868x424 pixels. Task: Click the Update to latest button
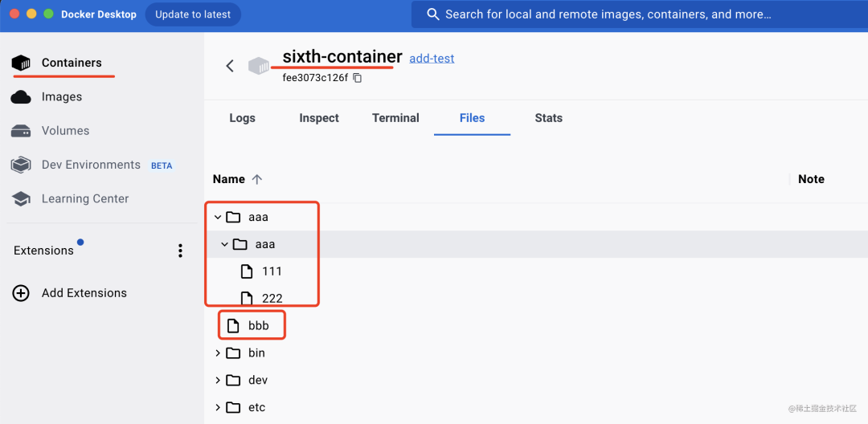click(193, 14)
